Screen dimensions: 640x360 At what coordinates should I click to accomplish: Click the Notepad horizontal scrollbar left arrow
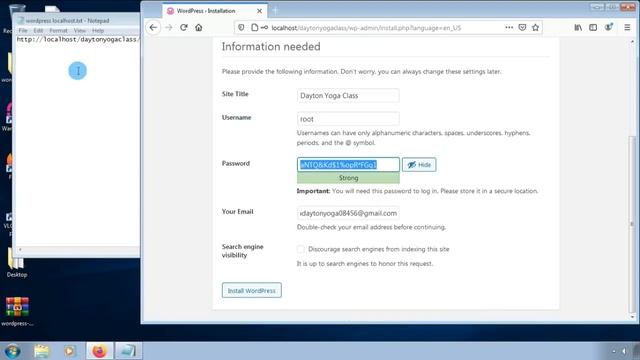point(20,249)
